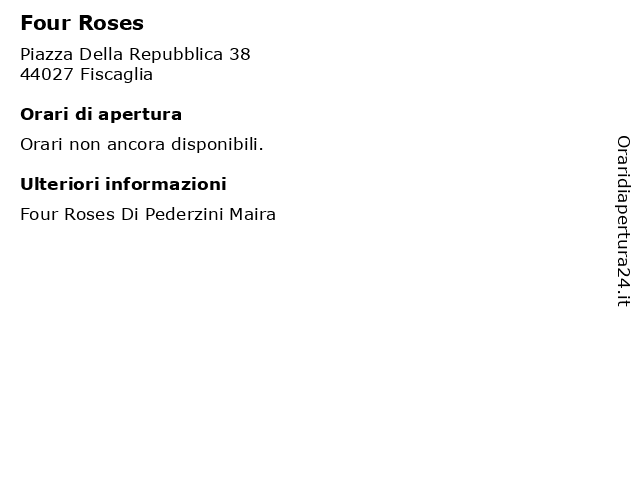Select the Ulteriori informazioni heading
Screen dimensions: 640x480
point(123,184)
